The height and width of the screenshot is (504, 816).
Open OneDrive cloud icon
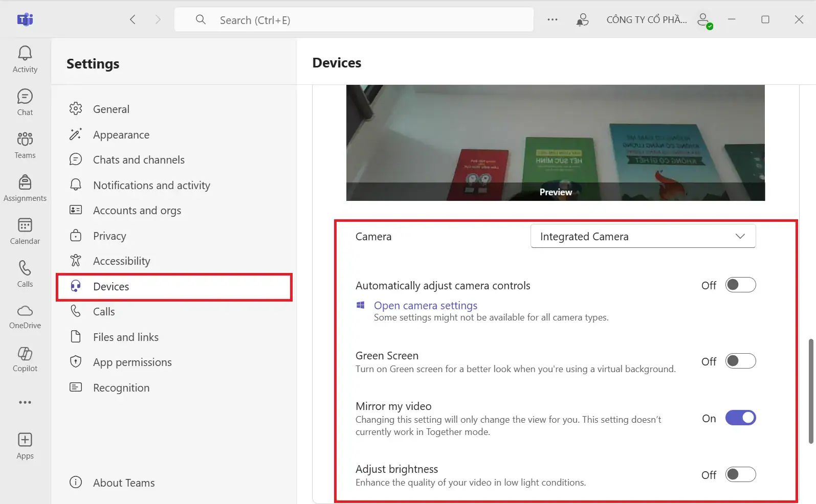(x=25, y=317)
